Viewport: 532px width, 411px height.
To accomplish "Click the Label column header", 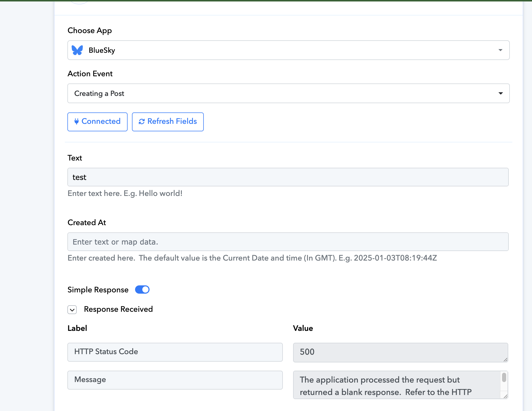I will pyautogui.click(x=77, y=328).
